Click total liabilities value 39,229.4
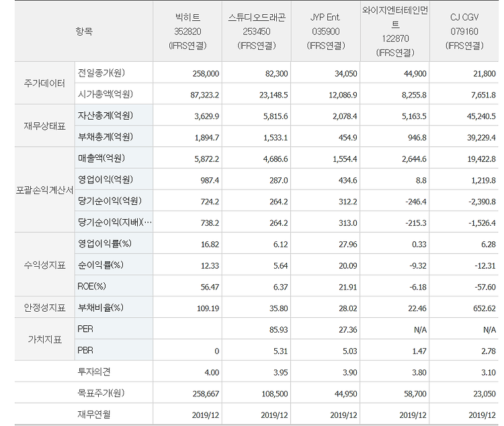Viewport: 504px width, 426px height. pos(481,138)
